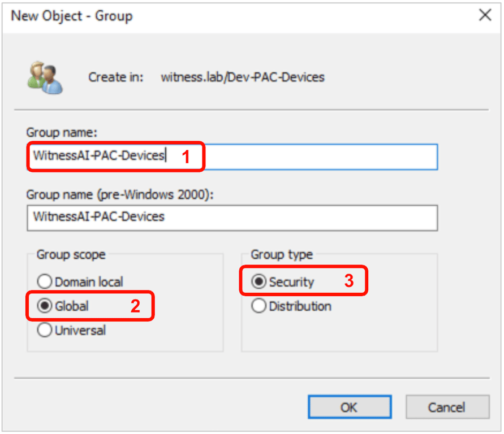This screenshot has height=434, width=504.
Task: Click the 'Group scope' section heading
Action: click(x=71, y=255)
